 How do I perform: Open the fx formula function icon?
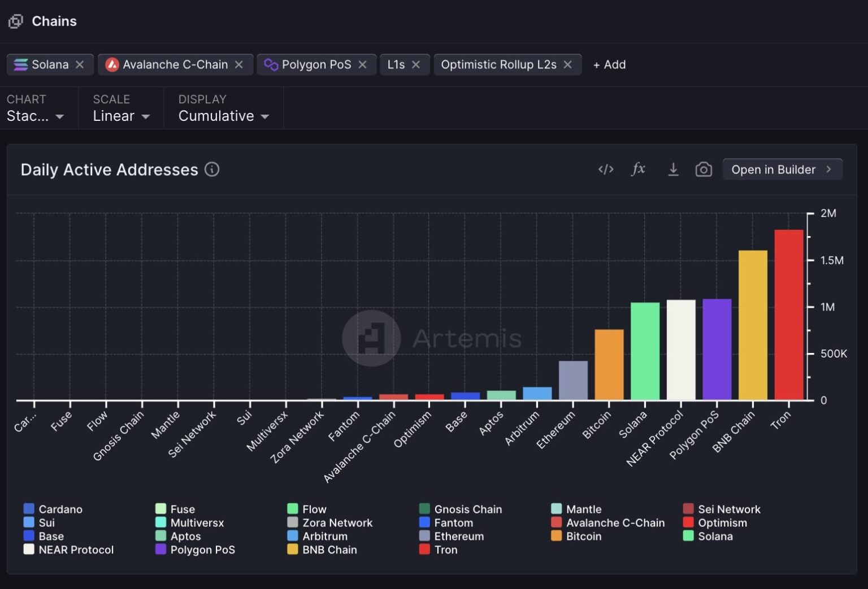[x=638, y=169]
